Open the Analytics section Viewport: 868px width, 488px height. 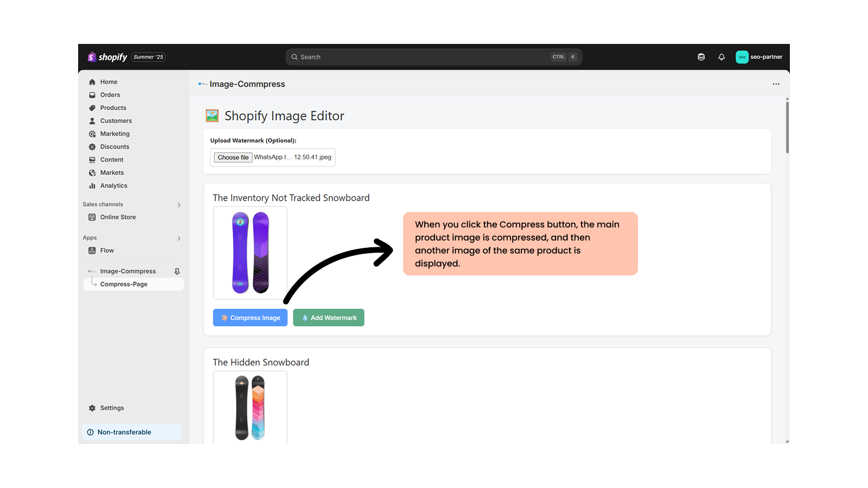tap(114, 185)
